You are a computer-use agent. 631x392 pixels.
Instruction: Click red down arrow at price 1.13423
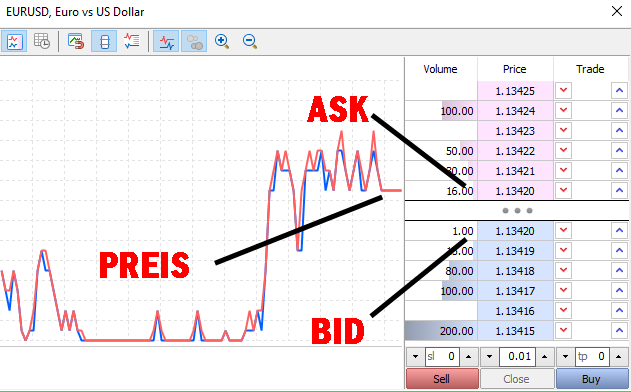pos(563,131)
